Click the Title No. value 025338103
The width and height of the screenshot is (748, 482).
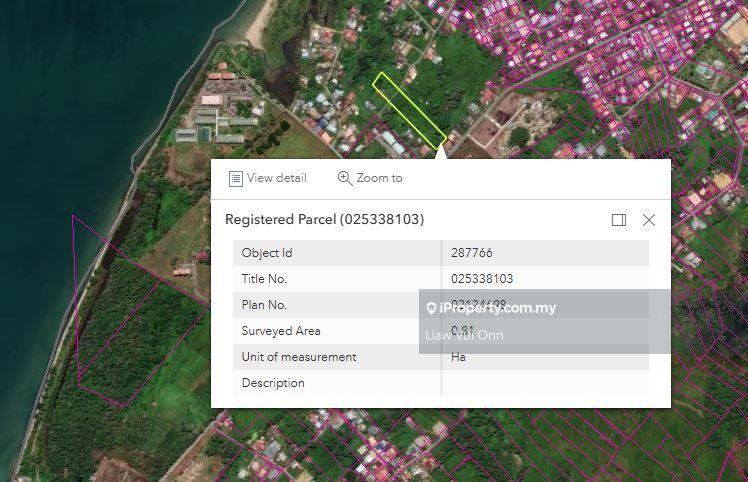click(x=482, y=279)
